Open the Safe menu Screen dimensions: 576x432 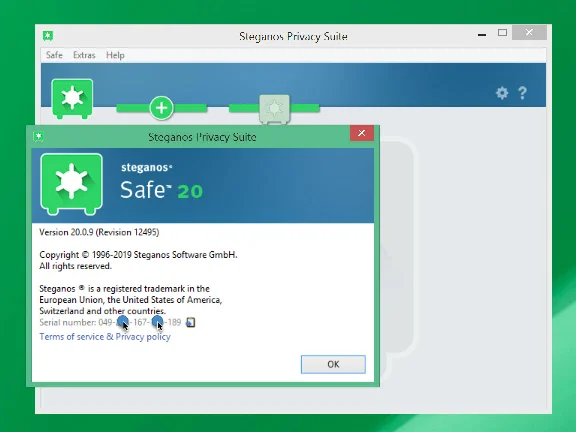coord(54,55)
